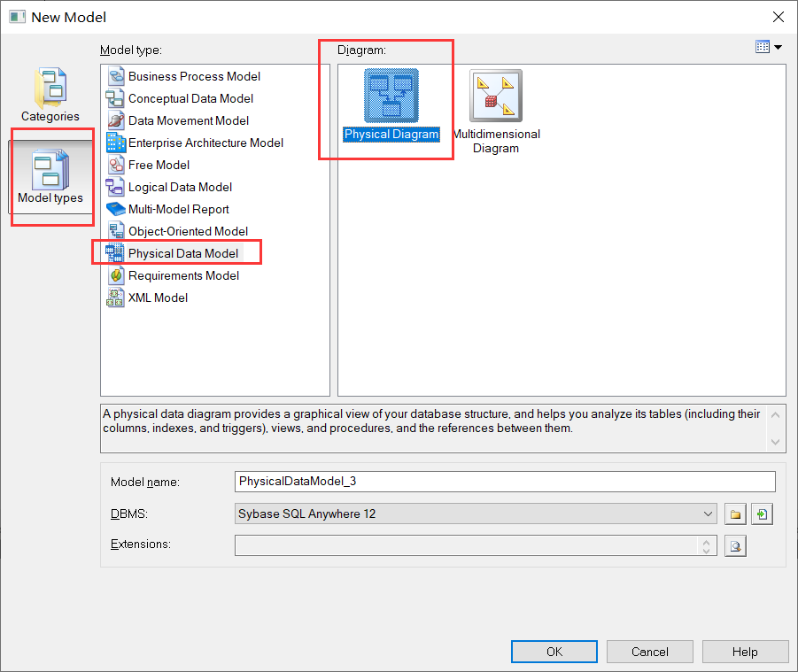
Task: Click the New Model window title icon
Action: tap(18, 17)
